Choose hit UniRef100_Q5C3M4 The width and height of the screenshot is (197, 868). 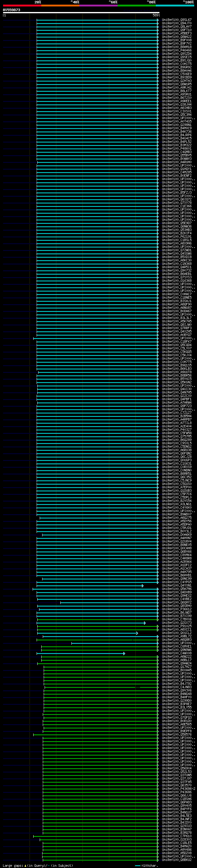coord(177,115)
